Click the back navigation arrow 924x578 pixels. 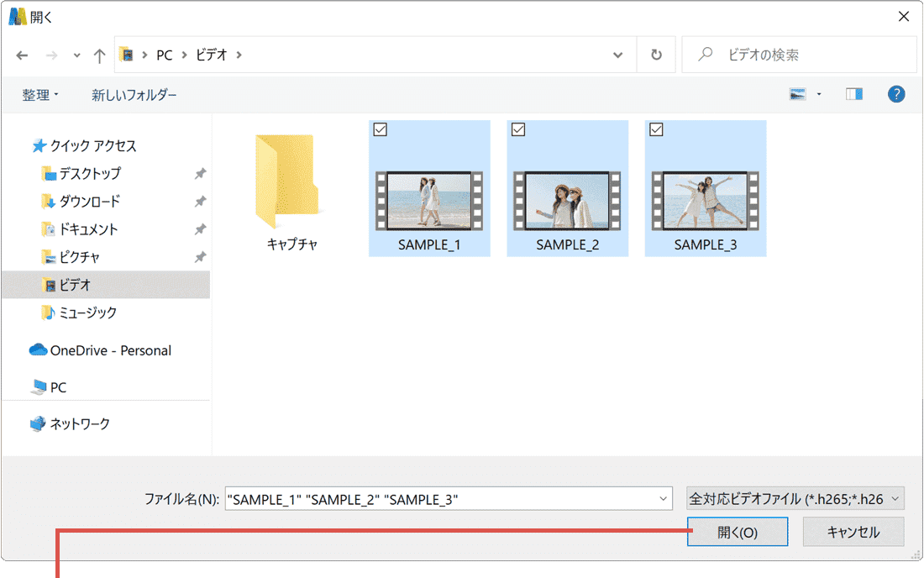22,54
